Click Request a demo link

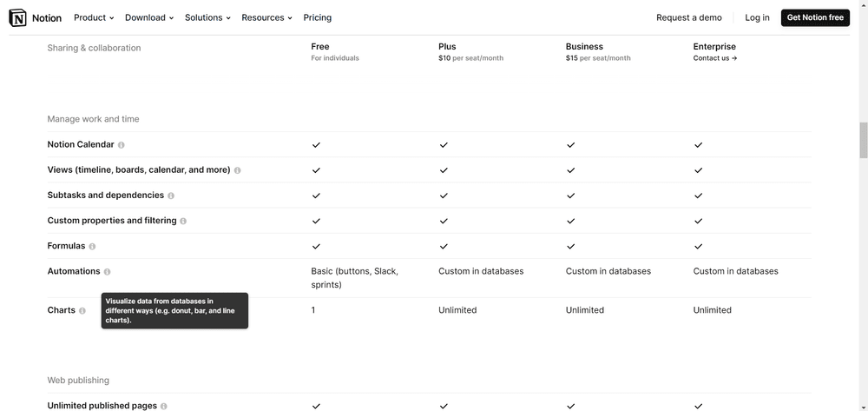pos(689,17)
